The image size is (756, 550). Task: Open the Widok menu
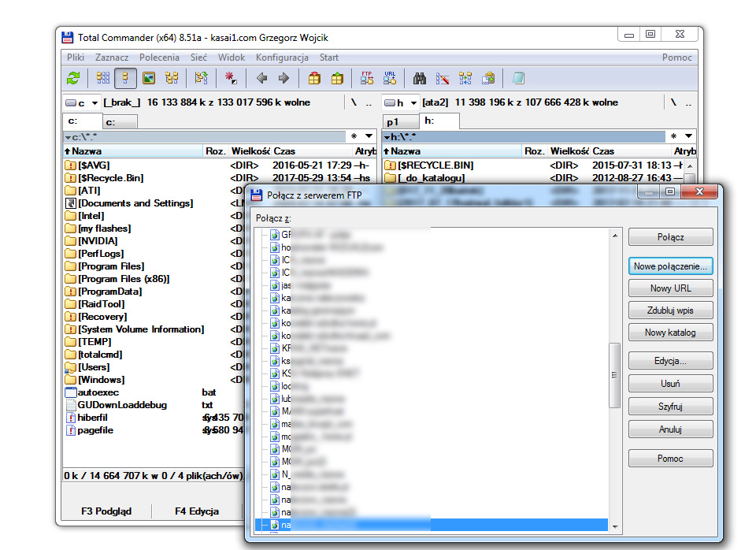(232, 58)
